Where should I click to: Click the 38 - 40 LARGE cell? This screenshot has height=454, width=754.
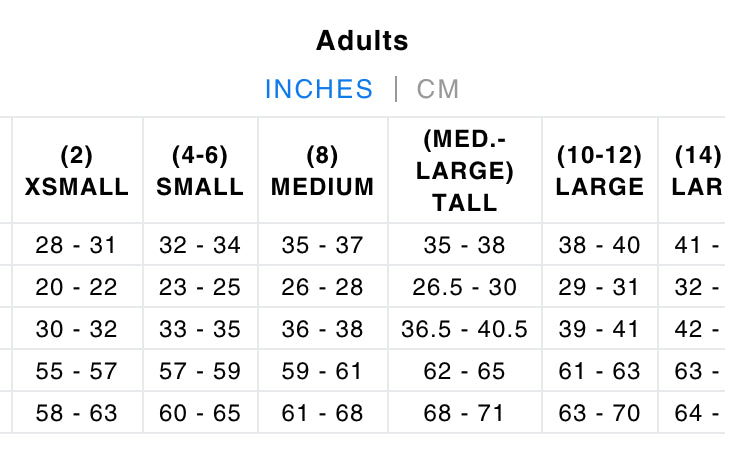600,245
